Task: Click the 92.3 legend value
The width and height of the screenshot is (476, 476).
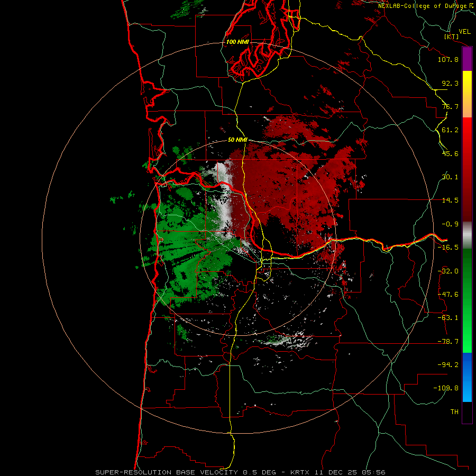Action: click(x=450, y=83)
